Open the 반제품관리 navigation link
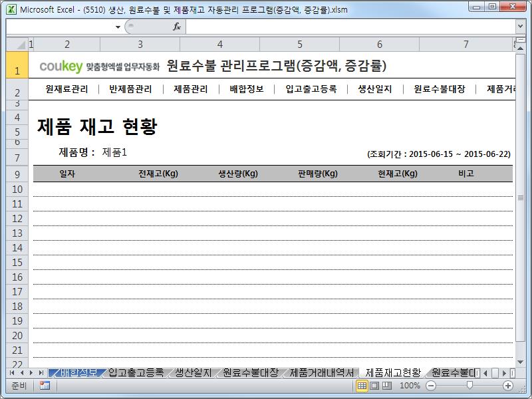The width and height of the screenshot is (532, 399). [130, 89]
